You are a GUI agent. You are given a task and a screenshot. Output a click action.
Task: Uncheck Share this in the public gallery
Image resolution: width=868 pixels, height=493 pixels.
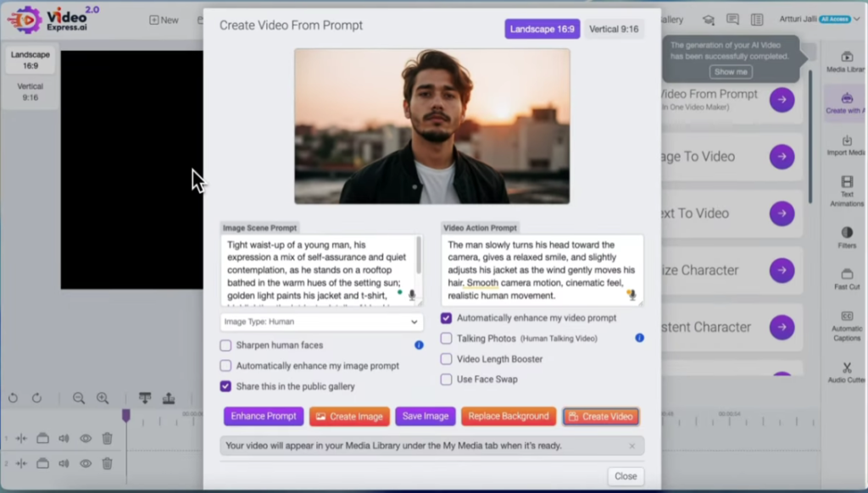(x=225, y=386)
